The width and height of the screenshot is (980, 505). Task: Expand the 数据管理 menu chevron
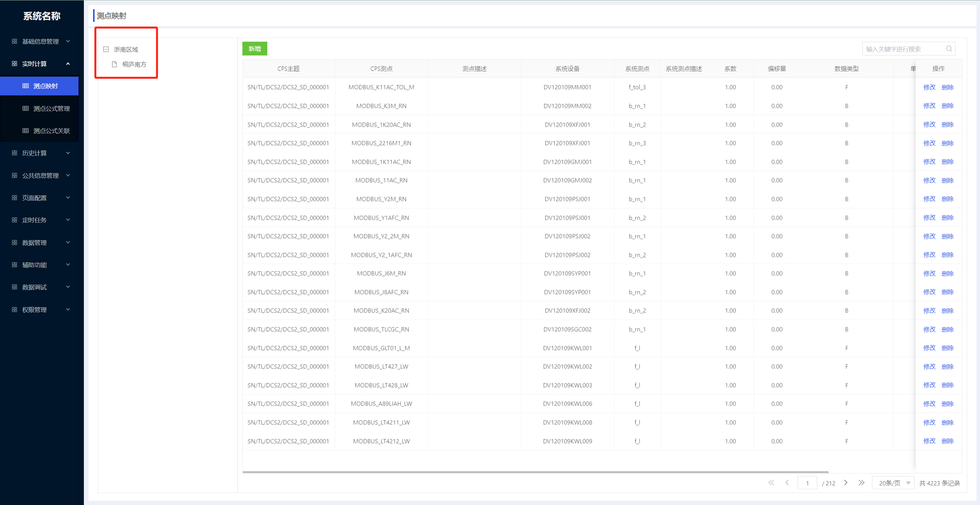click(x=68, y=243)
